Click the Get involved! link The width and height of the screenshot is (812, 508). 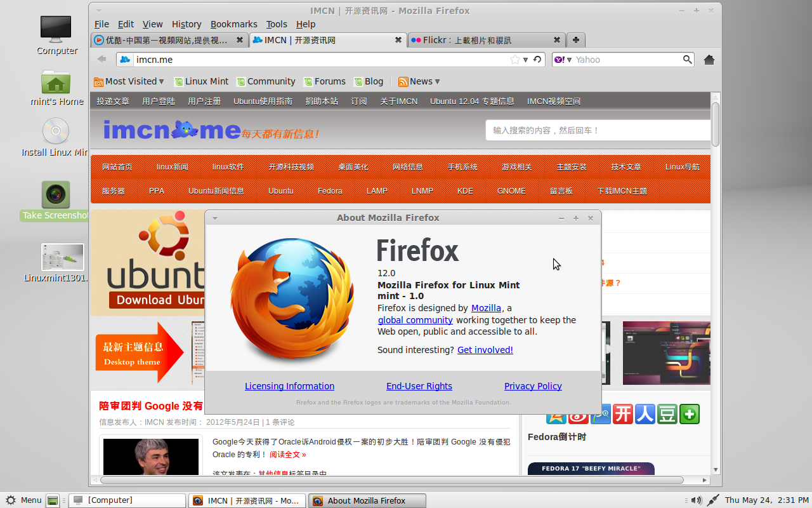pyautogui.click(x=485, y=350)
